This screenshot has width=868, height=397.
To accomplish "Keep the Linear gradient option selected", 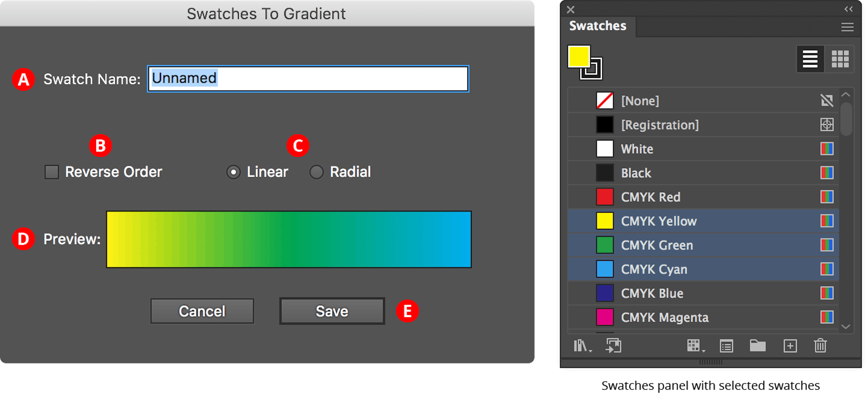I will [x=233, y=172].
